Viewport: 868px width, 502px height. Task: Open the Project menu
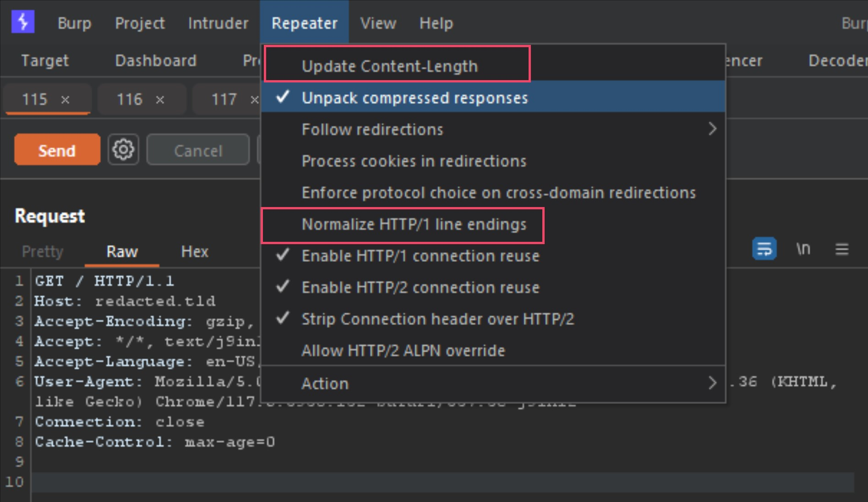pyautogui.click(x=140, y=23)
